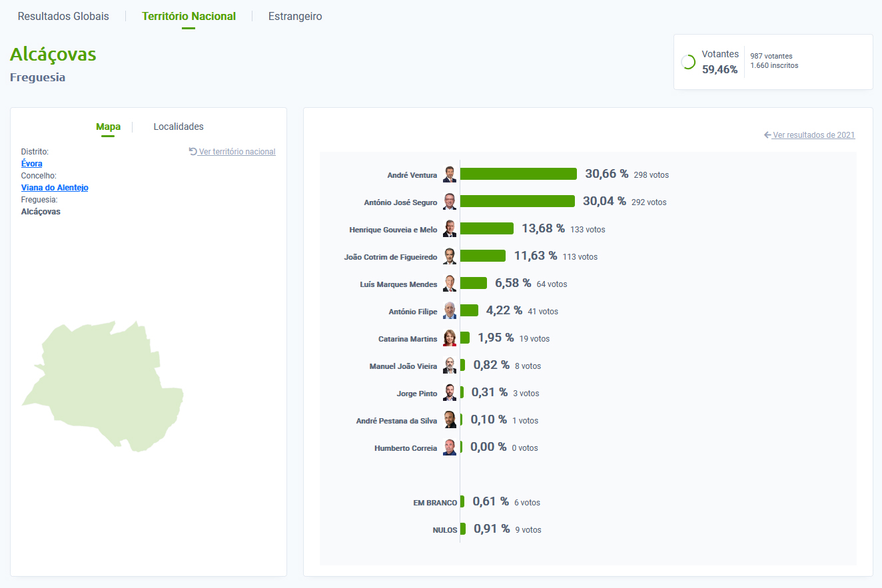
Task: Select the Mapa view tab
Action: pyautogui.click(x=108, y=127)
